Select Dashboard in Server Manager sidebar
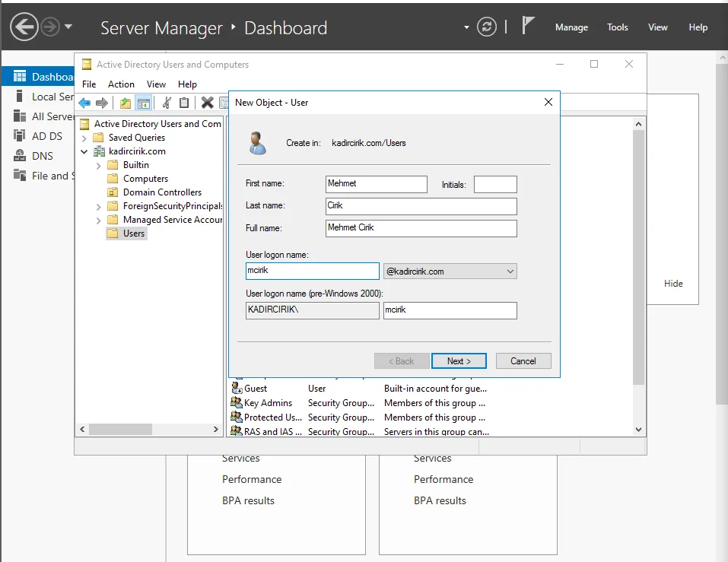The width and height of the screenshot is (728, 562). tap(38, 77)
